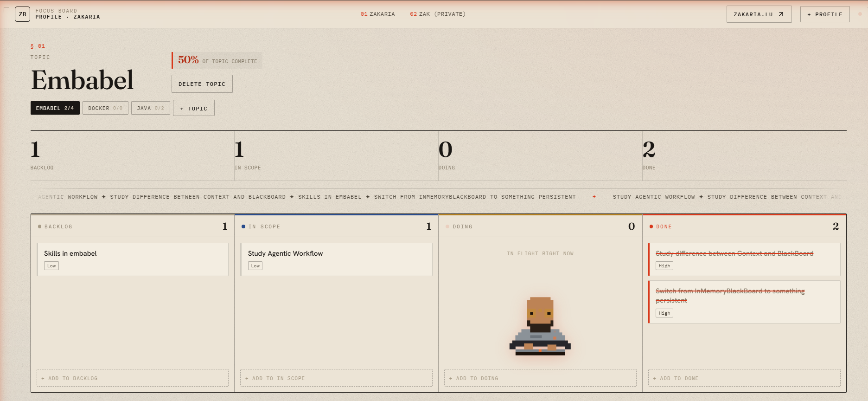Select the EMBABEL 2/4 topic tab

[x=55, y=108]
